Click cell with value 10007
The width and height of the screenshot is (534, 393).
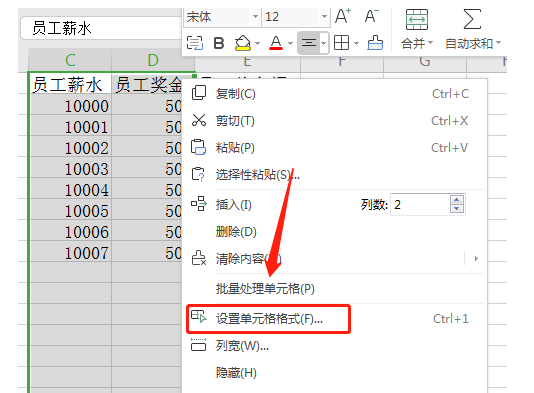pyautogui.click(x=71, y=251)
